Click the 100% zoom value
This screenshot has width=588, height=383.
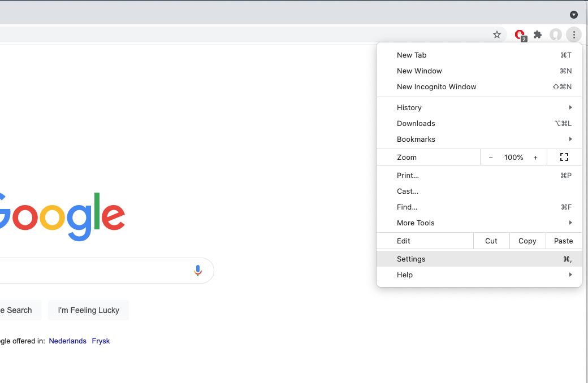click(x=513, y=158)
